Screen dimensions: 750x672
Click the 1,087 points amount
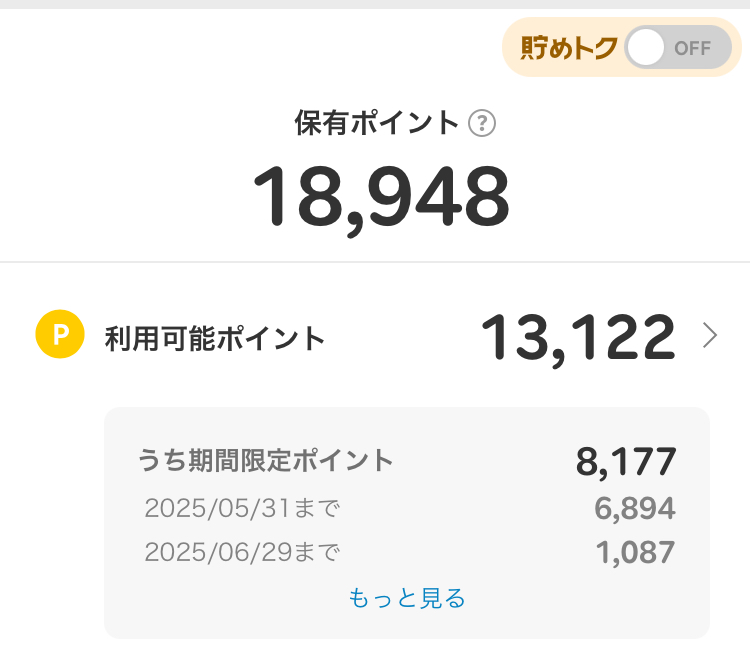point(636,552)
